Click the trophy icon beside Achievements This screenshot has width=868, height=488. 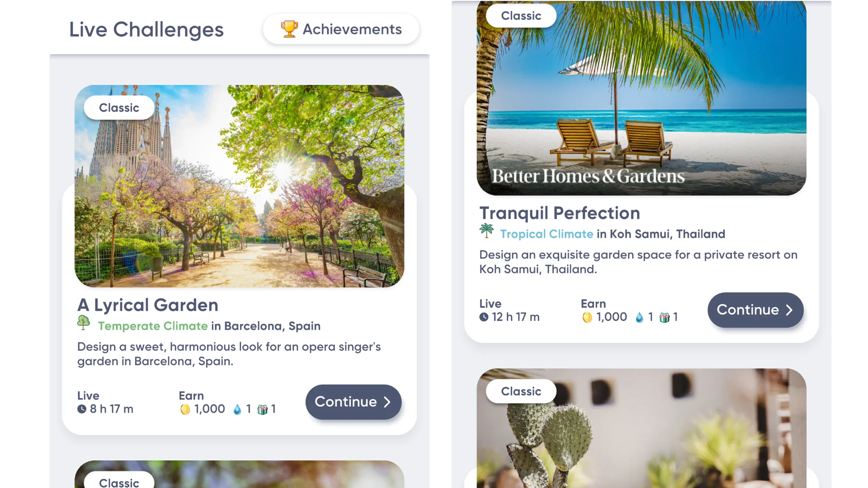coord(289,29)
